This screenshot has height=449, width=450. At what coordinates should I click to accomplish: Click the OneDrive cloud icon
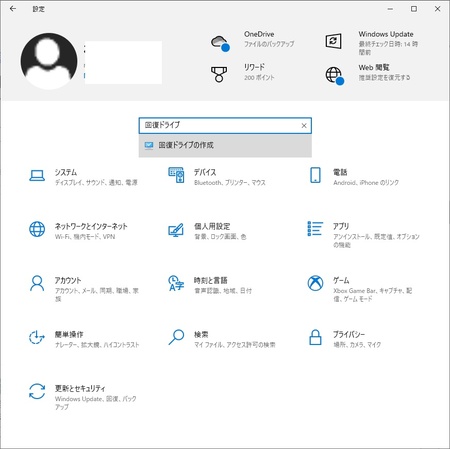pyautogui.click(x=220, y=43)
